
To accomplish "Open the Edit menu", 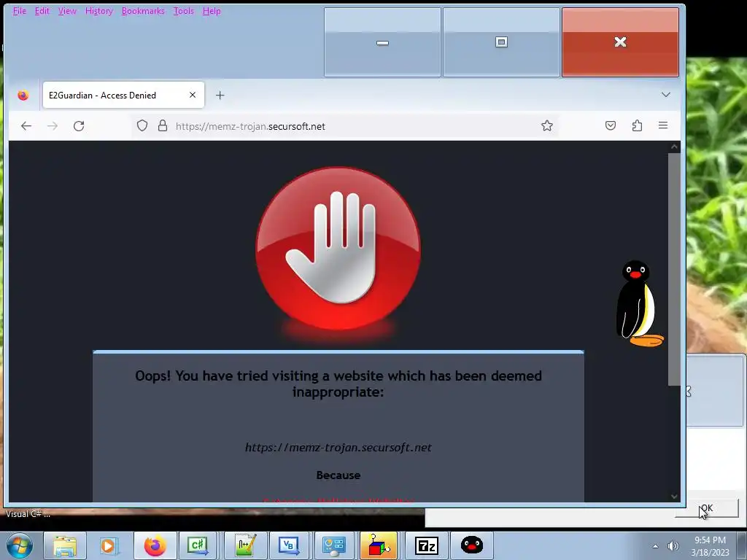I will pos(42,11).
